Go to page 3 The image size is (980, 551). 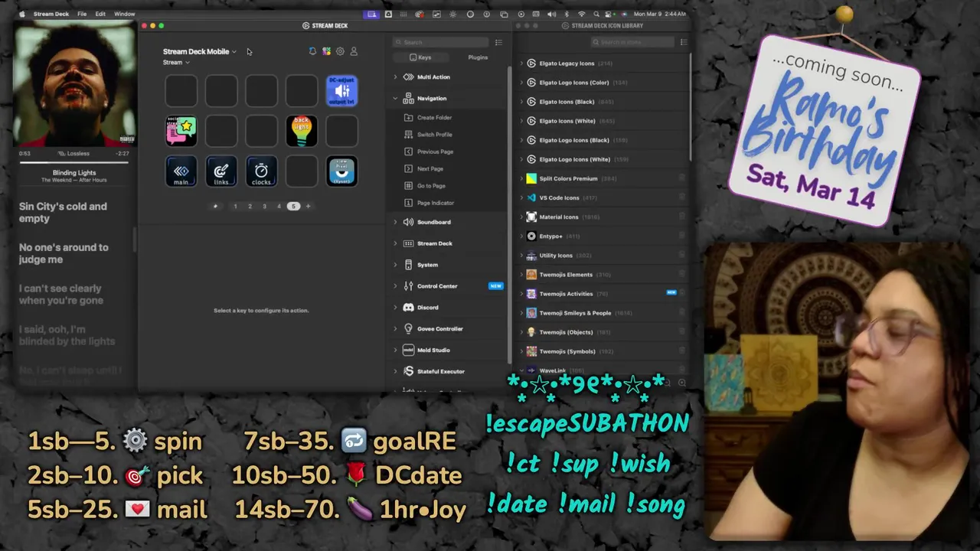click(x=264, y=206)
